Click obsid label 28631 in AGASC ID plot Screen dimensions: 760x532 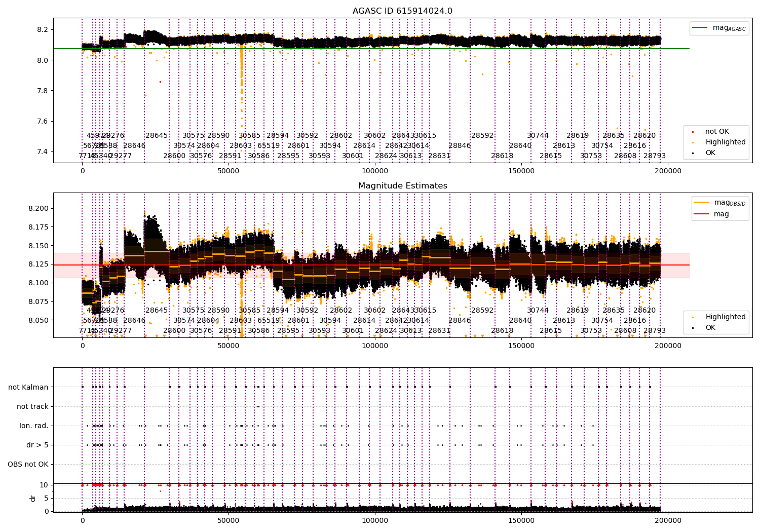point(439,156)
